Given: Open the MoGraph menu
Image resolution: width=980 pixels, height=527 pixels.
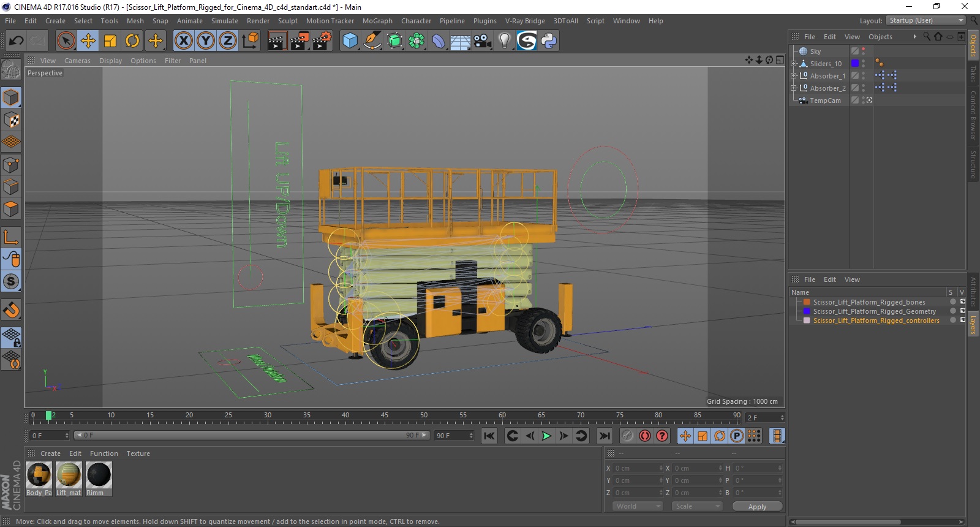Looking at the screenshot, I should [377, 21].
